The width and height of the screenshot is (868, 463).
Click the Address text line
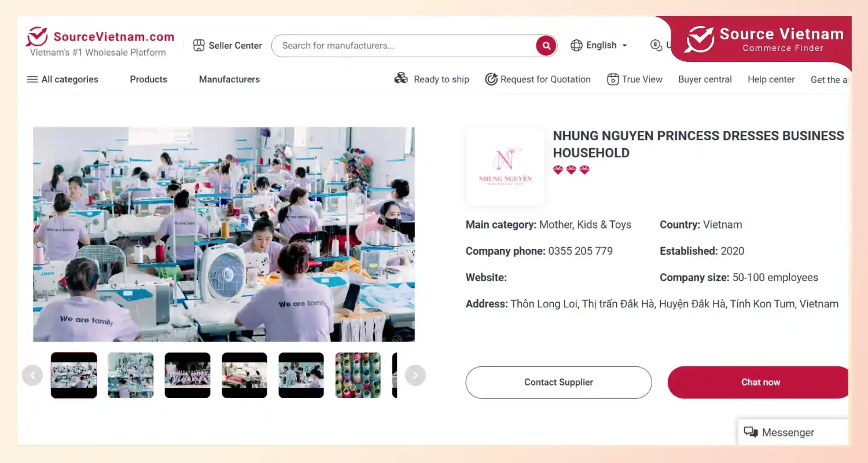point(652,304)
